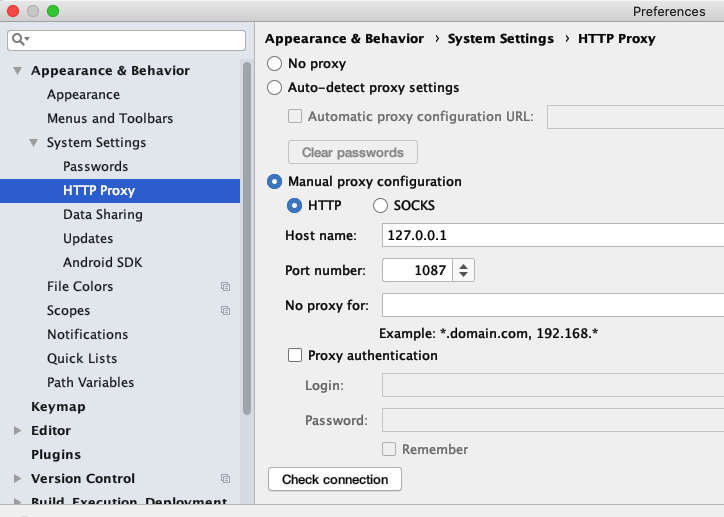Open Path Variables settings
Viewport: 724px width, 517px height.
point(90,383)
